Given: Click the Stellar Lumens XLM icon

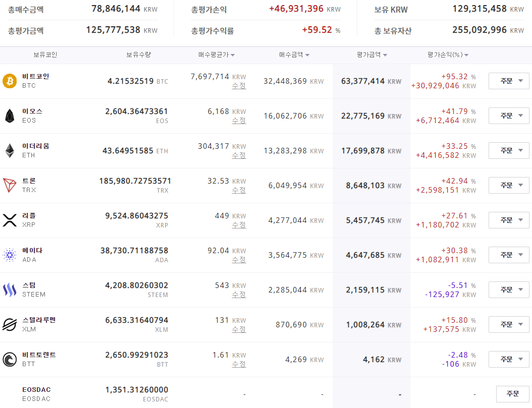Looking at the screenshot, I should tap(10, 324).
